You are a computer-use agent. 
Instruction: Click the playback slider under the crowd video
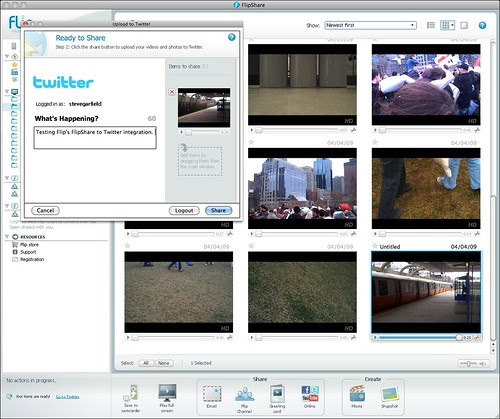[x=420, y=130]
